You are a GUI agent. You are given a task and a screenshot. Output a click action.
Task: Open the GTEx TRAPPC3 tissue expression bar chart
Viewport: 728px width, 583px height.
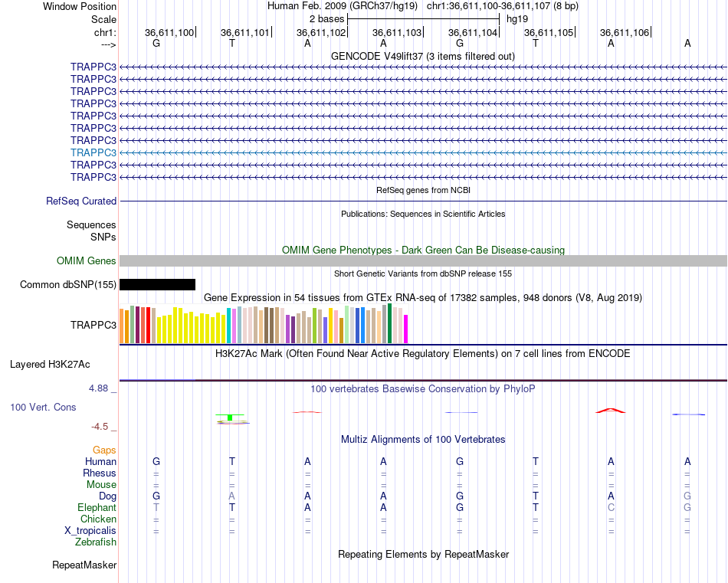264,324
